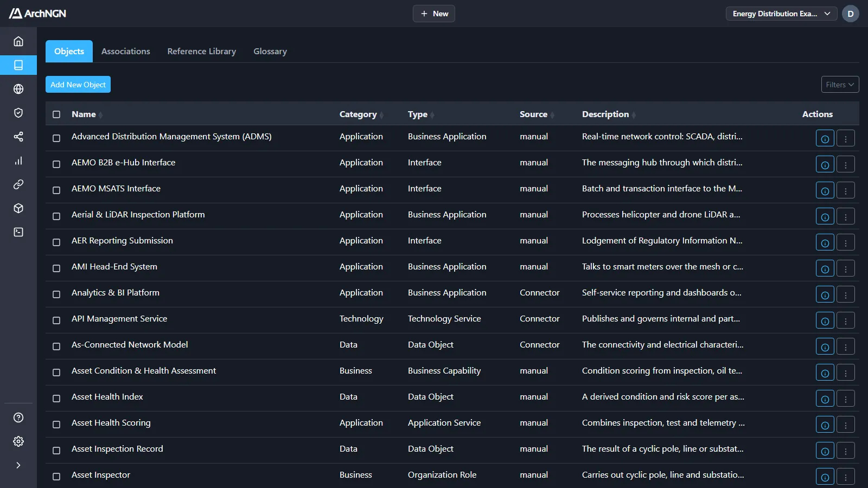Open the globe icon in sidebar
868x488 pixels.
tap(18, 89)
